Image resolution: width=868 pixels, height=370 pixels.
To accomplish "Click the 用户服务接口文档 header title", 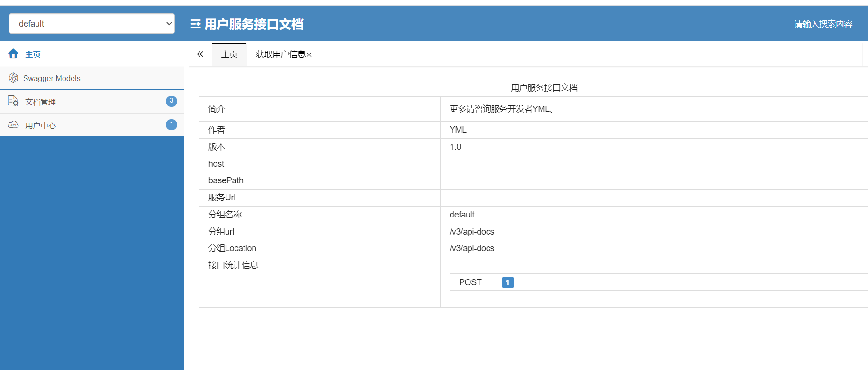I will pyautogui.click(x=254, y=24).
